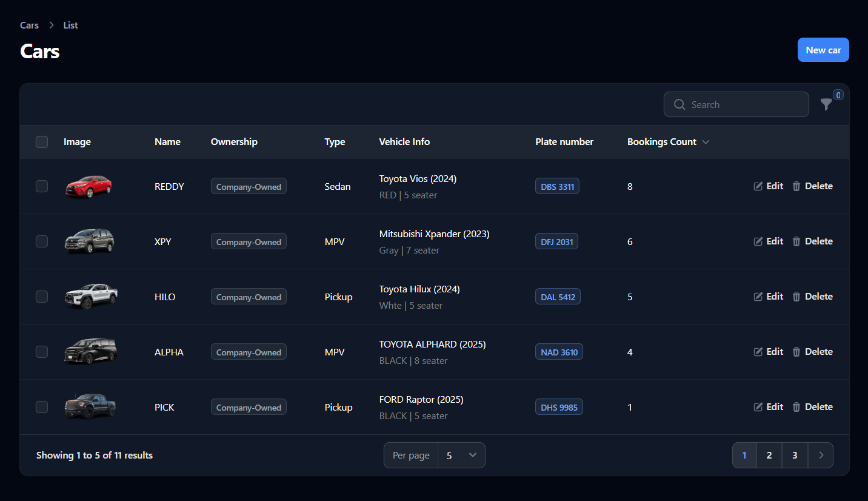Click the New car button
The image size is (868, 501).
pos(823,50)
